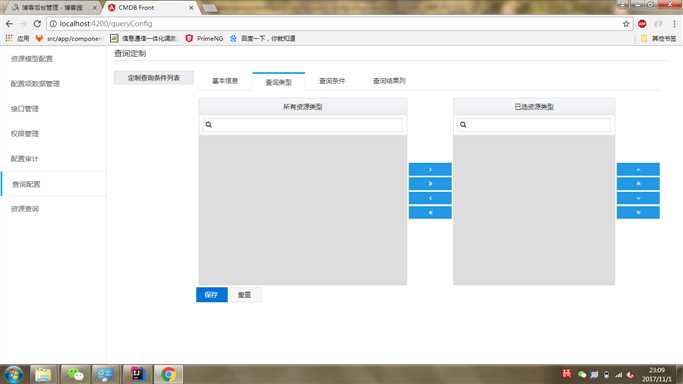
Task: Click the search field under 已选资源类型
Action: click(x=534, y=125)
